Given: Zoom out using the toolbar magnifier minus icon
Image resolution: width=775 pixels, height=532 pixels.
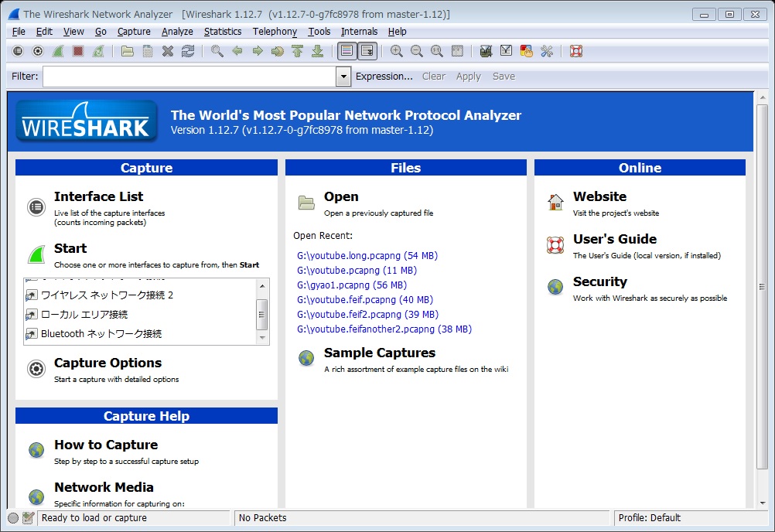Looking at the screenshot, I should tap(417, 51).
